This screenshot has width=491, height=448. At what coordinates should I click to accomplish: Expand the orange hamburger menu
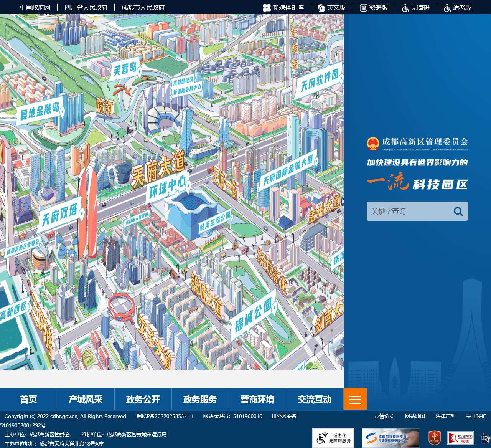[355, 399]
